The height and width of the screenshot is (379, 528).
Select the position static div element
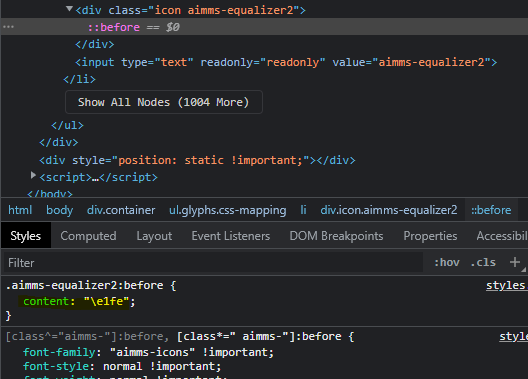(x=197, y=160)
